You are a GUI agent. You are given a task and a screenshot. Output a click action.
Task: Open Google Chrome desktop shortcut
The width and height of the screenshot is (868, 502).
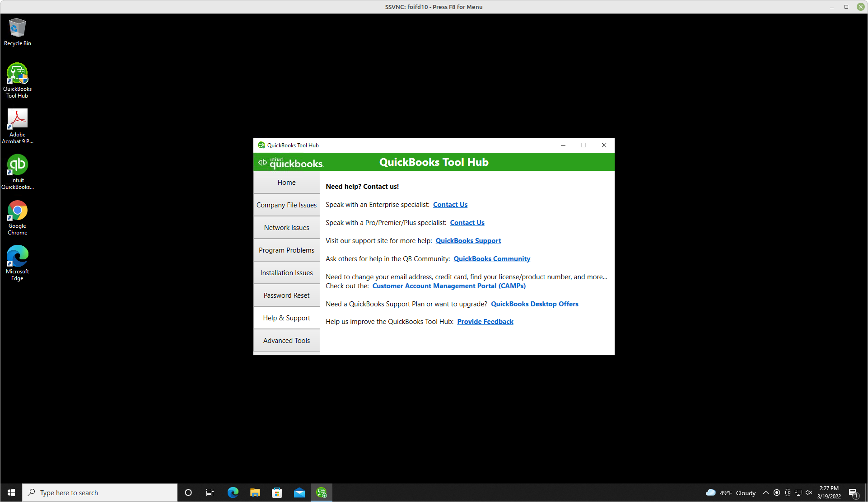pos(17,217)
